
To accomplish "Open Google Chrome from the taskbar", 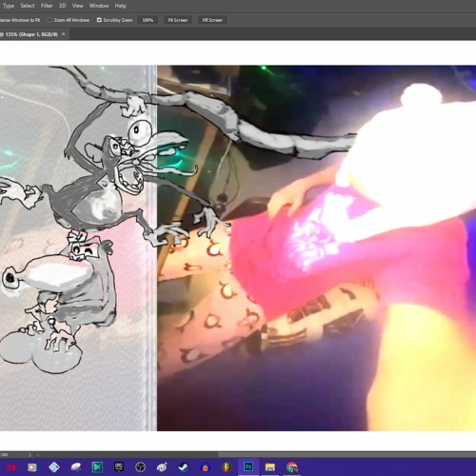I will [292, 467].
